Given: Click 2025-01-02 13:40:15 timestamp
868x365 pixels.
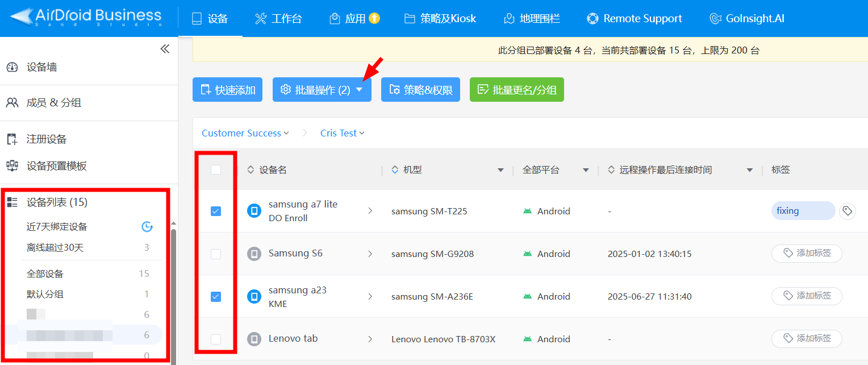Looking at the screenshot, I should coord(650,254).
